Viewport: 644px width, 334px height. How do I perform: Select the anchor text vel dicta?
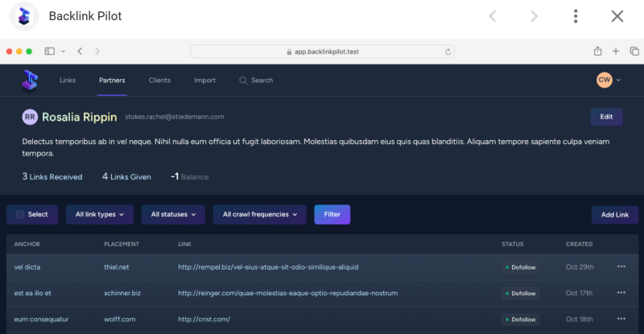(x=27, y=267)
